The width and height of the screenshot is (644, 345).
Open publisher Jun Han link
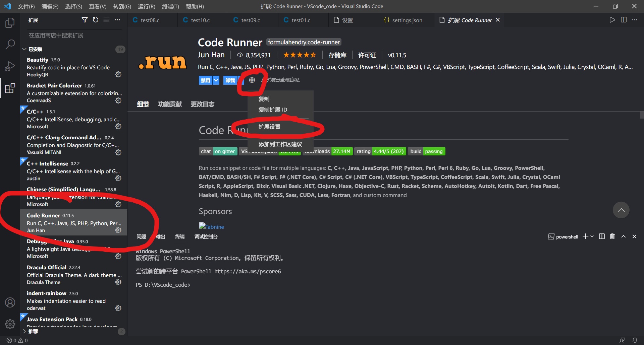click(211, 55)
